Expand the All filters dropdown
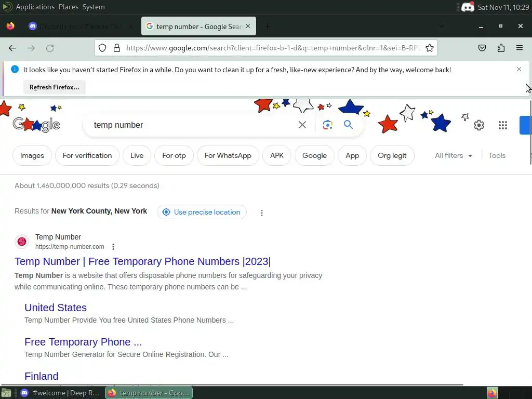The height and width of the screenshot is (399, 532). tap(454, 155)
